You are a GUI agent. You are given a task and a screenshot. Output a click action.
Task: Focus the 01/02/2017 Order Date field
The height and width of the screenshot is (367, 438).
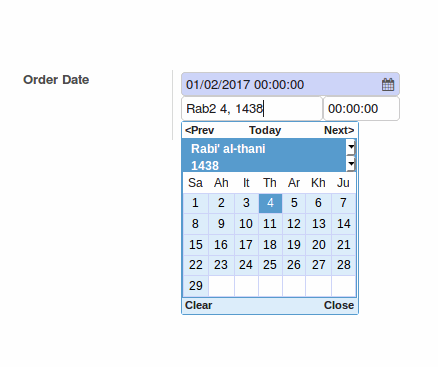pyautogui.click(x=290, y=84)
